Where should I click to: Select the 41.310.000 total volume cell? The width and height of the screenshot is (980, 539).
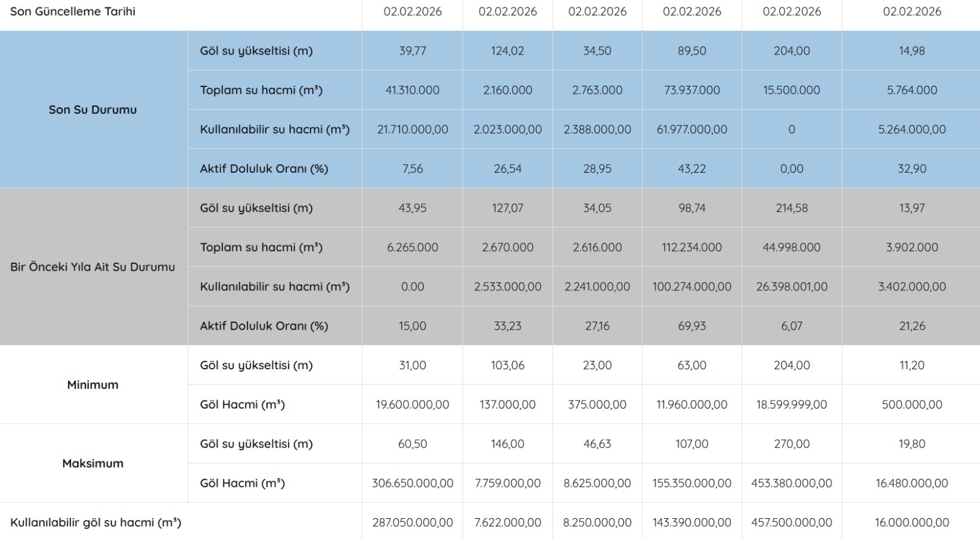point(412,90)
